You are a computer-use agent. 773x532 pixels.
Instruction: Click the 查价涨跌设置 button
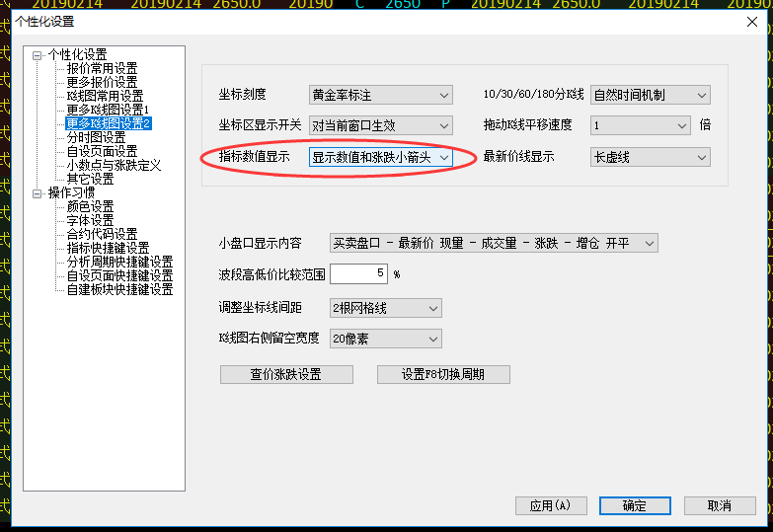click(286, 374)
